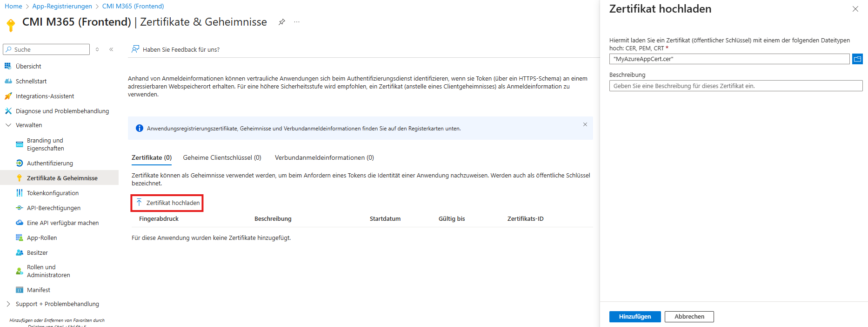Click the sidebar search up/down arrows
This screenshot has width=868, height=327.
[x=97, y=49]
